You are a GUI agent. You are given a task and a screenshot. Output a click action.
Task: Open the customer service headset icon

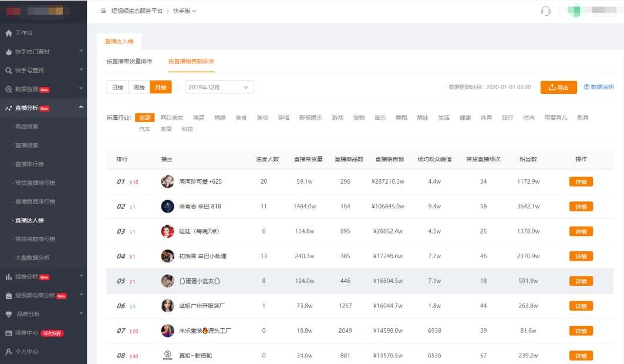coord(545,11)
